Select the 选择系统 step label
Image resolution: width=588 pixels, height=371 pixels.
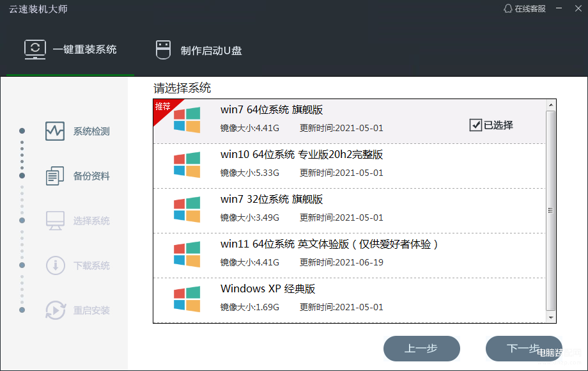coord(91,221)
